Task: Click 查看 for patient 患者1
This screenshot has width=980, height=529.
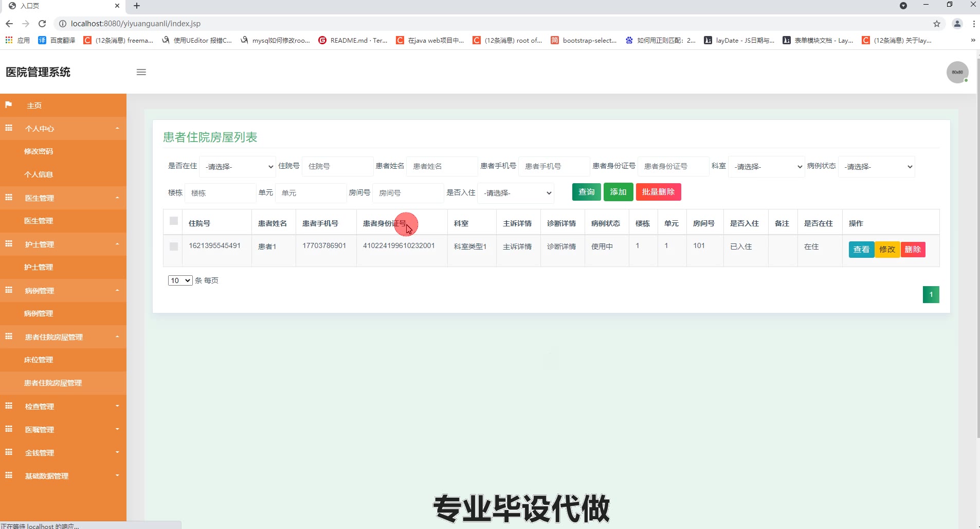Action: click(861, 250)
